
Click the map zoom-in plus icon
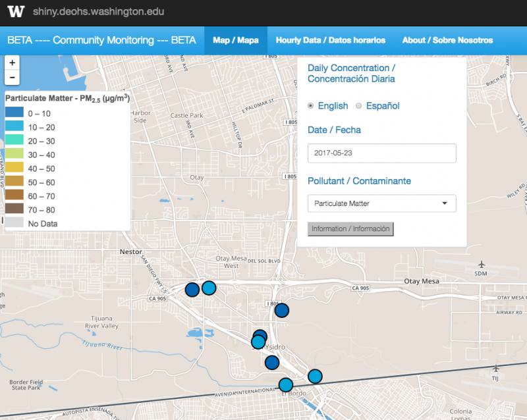[12, 62]
